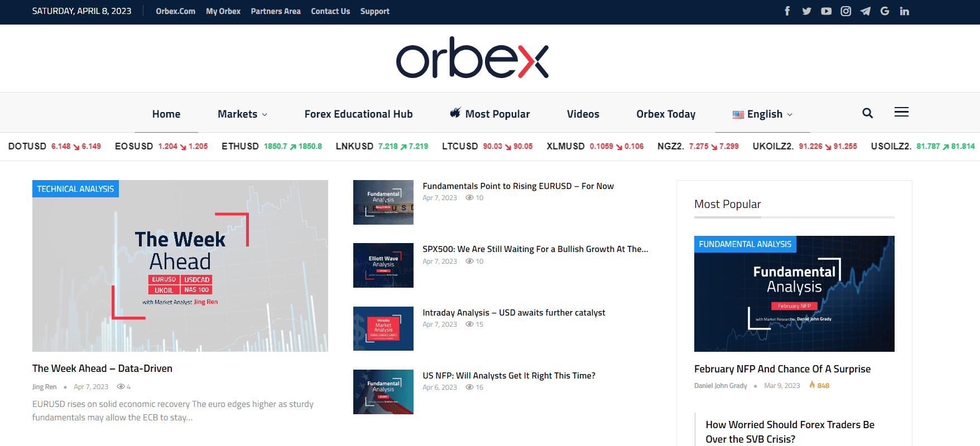Image resolution: width=980 pixels, height=446 pixels.
Task: Click the flame icon beside Most Popular
Action: click(455, 113)
